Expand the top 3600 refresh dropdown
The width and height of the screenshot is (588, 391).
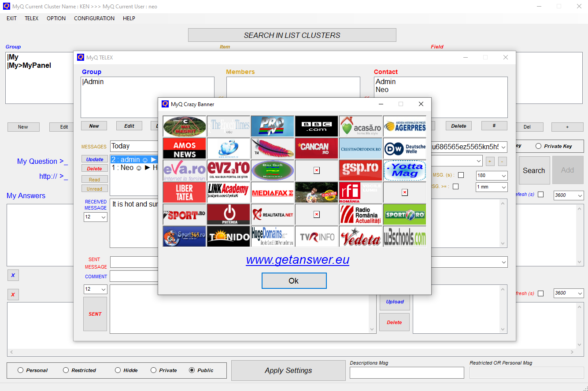pos(569,195)
